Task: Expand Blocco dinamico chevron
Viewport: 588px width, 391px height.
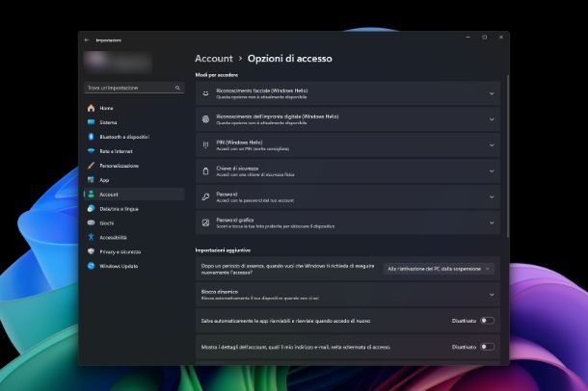Action: [492, 295]
